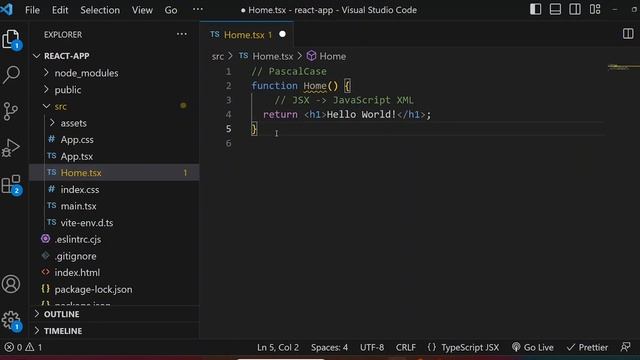This screenshot has height=360, width=640.
Task: Click line number 4 in the gutter
Action: [229, 115]
